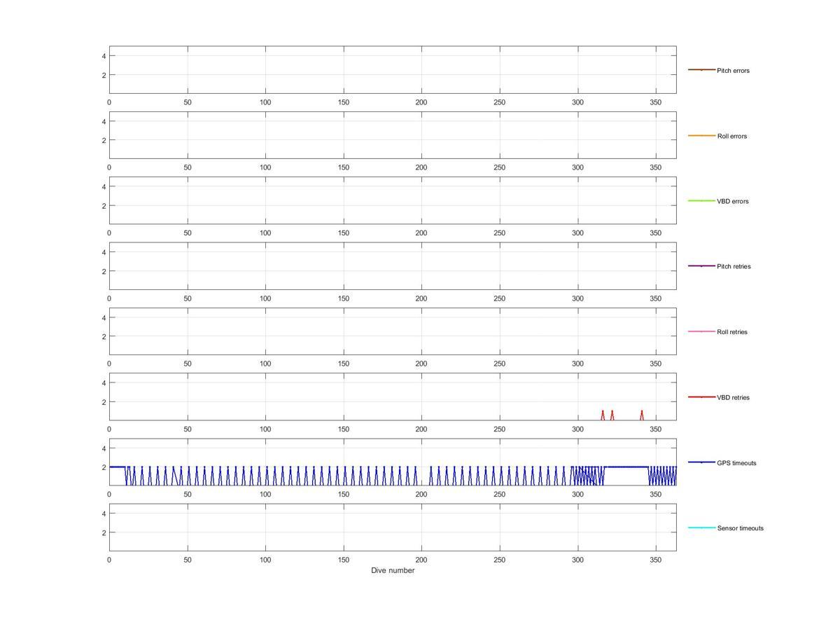Viewport: 840px width, 620px height.
Task: Click tick 350 under the Sensor timeouts plot
Action: (x=656, y=560)
